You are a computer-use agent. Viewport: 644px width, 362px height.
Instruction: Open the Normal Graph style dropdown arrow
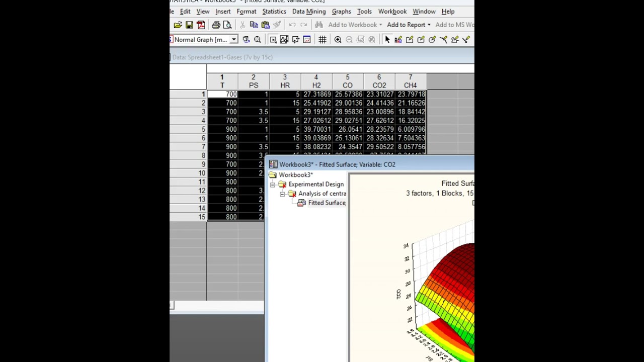tap(233, 40)
